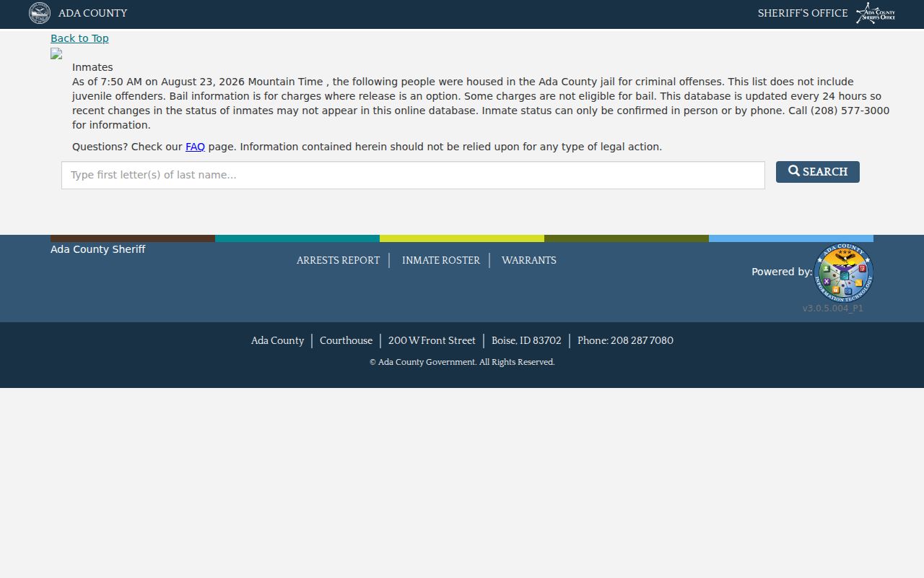
Task: Click the Powered by: label
Action: tap(782, 272)
